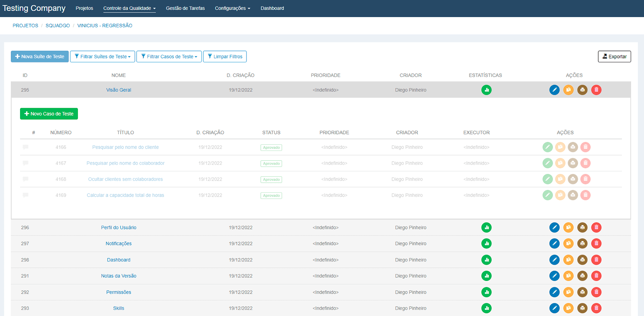Open Notas da Versão suite link
Screen dimensions: 644x316
tap(118, 276)
